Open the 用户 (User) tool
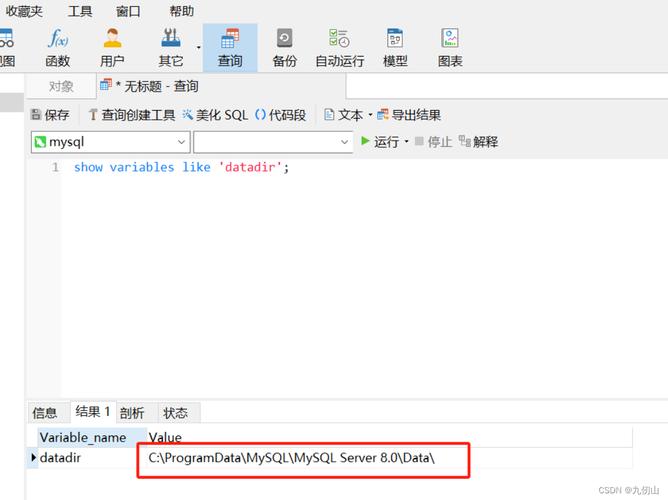This screenshot has height=500, width=668. pyautogui.click(x=112, y=48)
